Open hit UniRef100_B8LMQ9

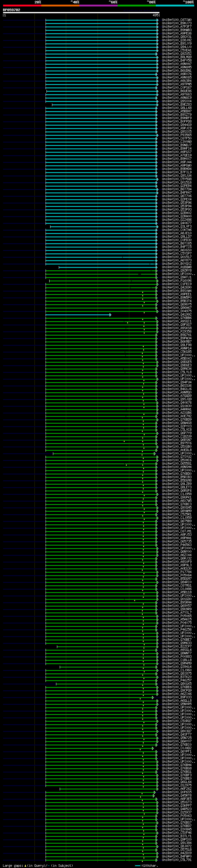pyautogui.click(x=177, y=57)
